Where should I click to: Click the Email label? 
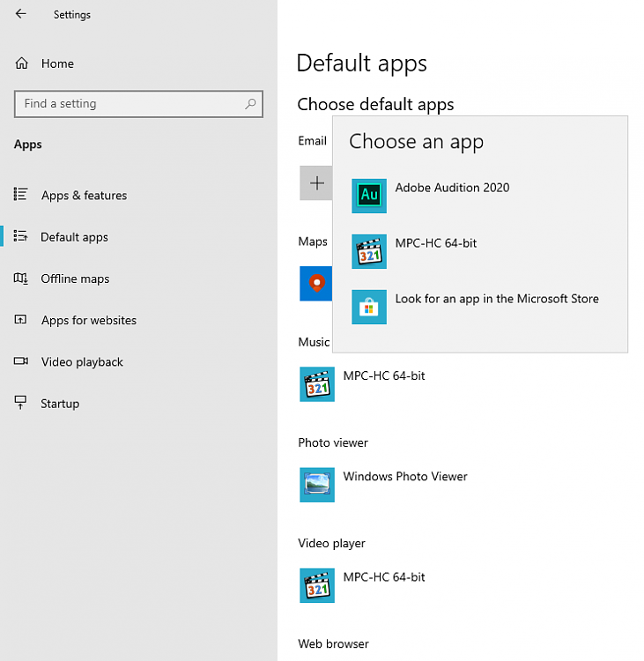[312, 141]
